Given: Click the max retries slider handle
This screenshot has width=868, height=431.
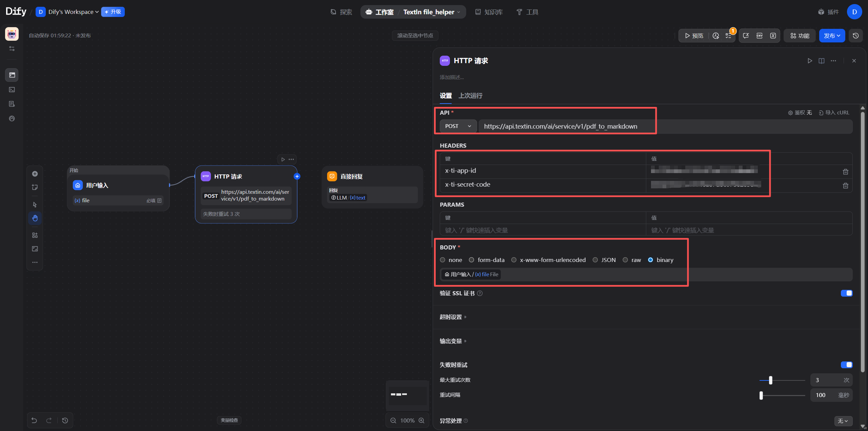Looking at the screenshot, I should tap(771, 380).
